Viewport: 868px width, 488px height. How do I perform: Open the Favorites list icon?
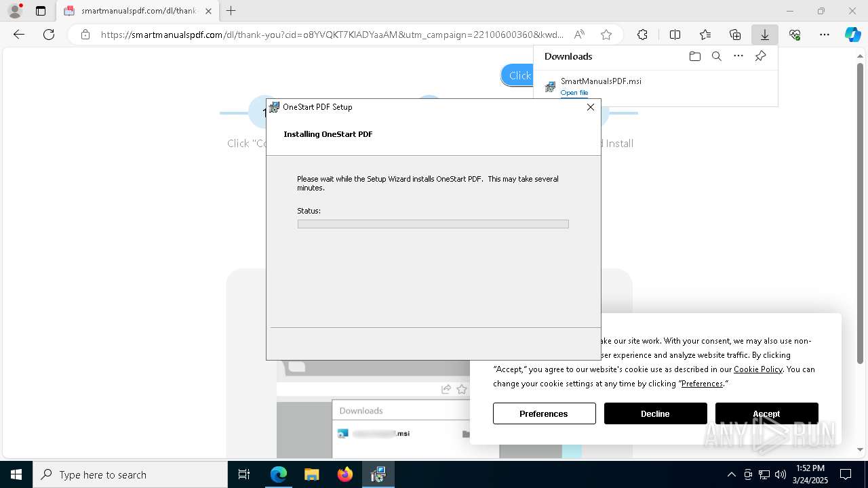[705, 35]
